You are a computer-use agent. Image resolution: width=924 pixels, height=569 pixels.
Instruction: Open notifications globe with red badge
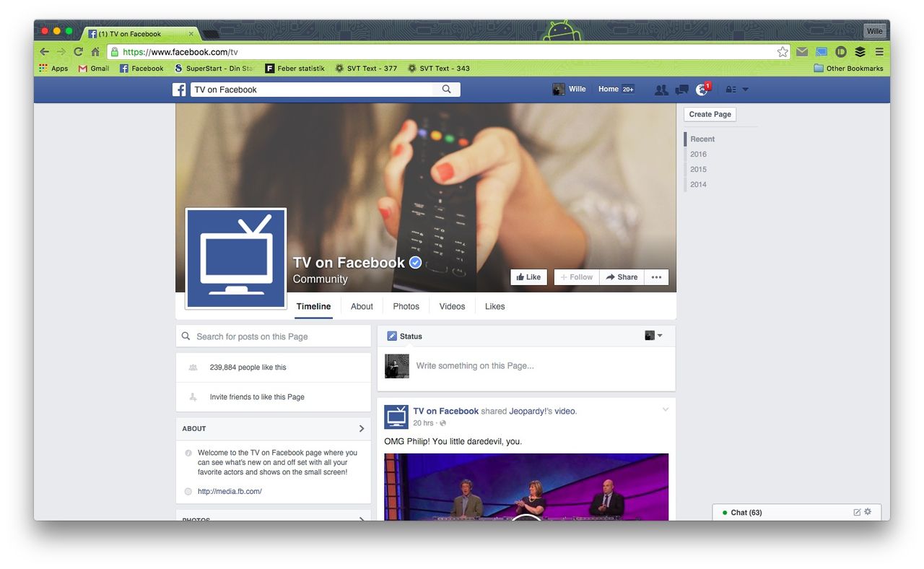click(702, 90)
